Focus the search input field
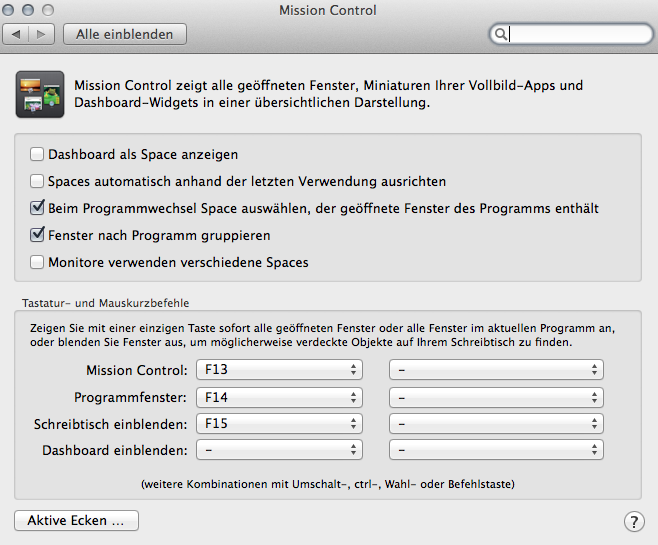The image size is (658, 545). 572,34
